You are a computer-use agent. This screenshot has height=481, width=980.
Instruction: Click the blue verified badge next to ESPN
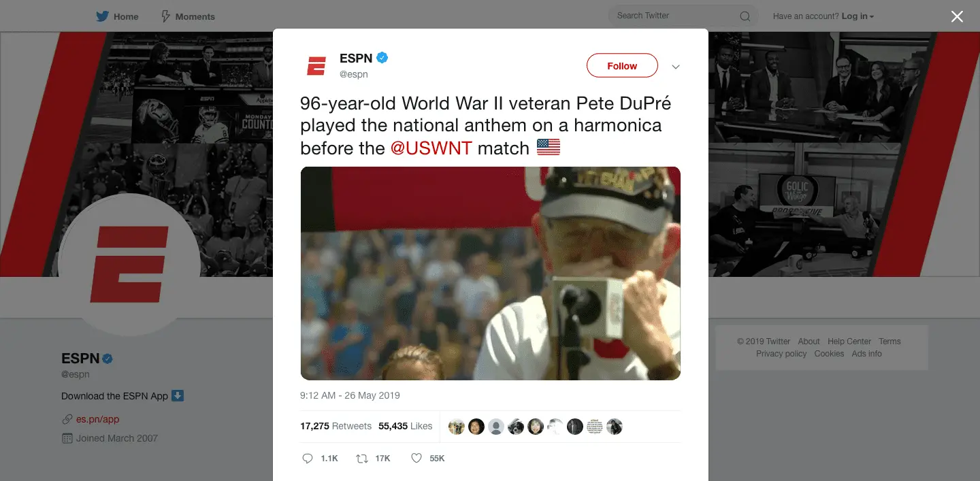point(382,59)
